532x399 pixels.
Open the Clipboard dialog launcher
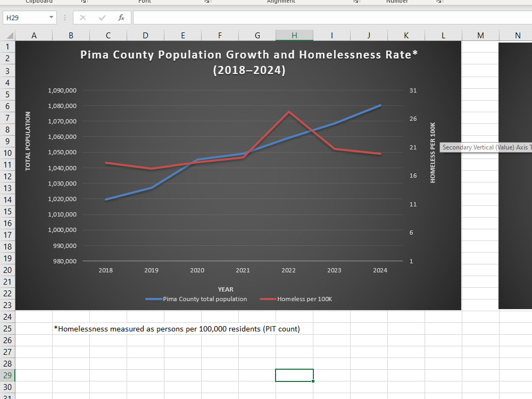[x=84, y=2]
